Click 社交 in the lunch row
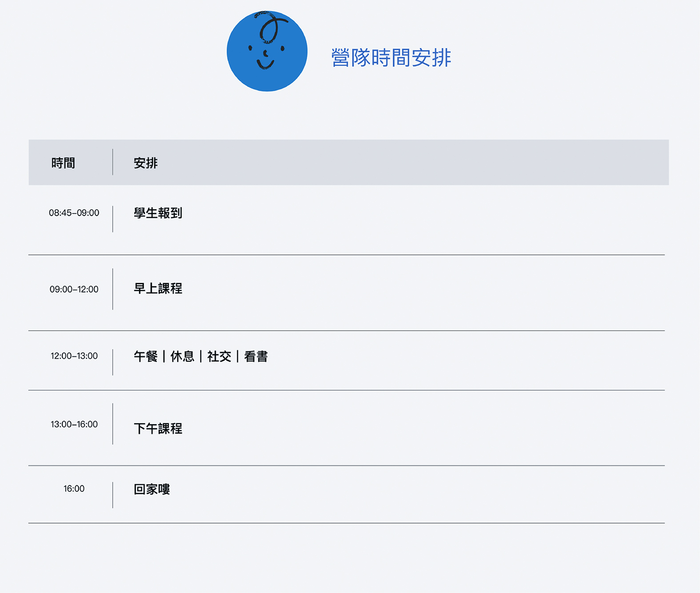 pyautogui.click(x=219, y=357)
